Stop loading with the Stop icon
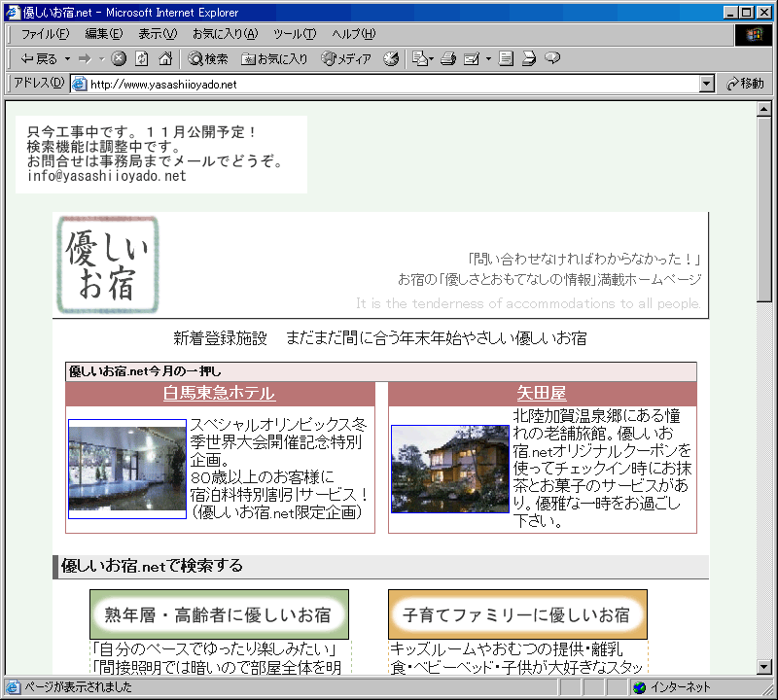 coord(118,58)
